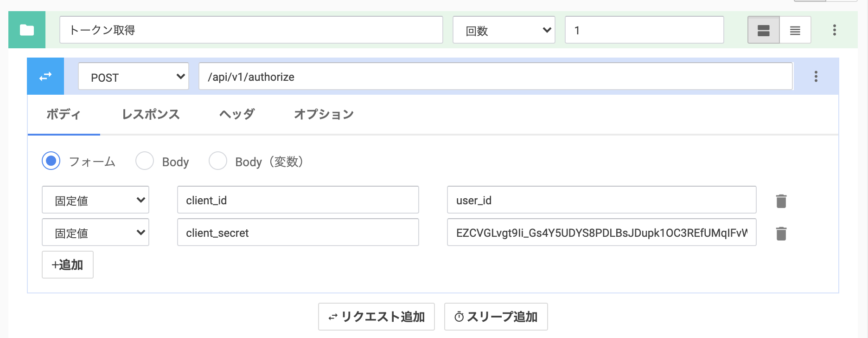Select the plain Body radio option
Image resolution: width=868 pixels, height=338 pixels.
145,161
